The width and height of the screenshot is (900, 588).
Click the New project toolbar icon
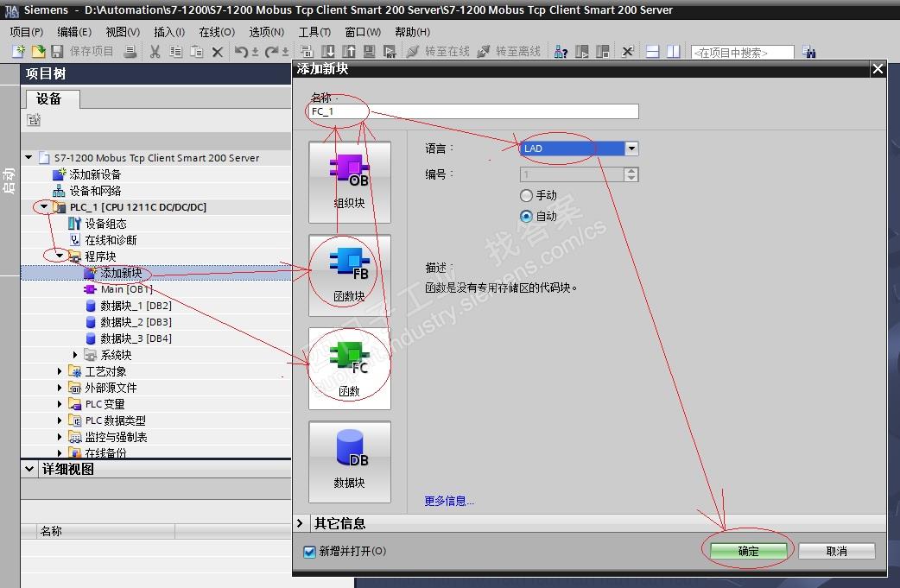[x=19, y=52]
